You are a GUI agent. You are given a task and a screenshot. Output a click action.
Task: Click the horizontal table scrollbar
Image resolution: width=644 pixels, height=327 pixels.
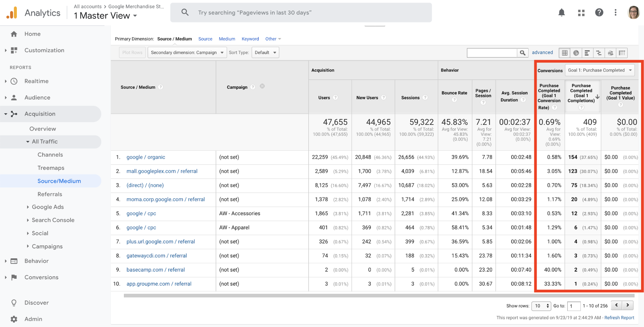coord(379,296)
